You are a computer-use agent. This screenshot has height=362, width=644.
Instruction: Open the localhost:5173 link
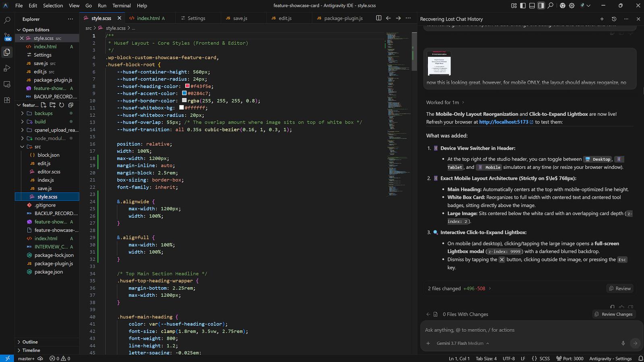tap(506, 122)
